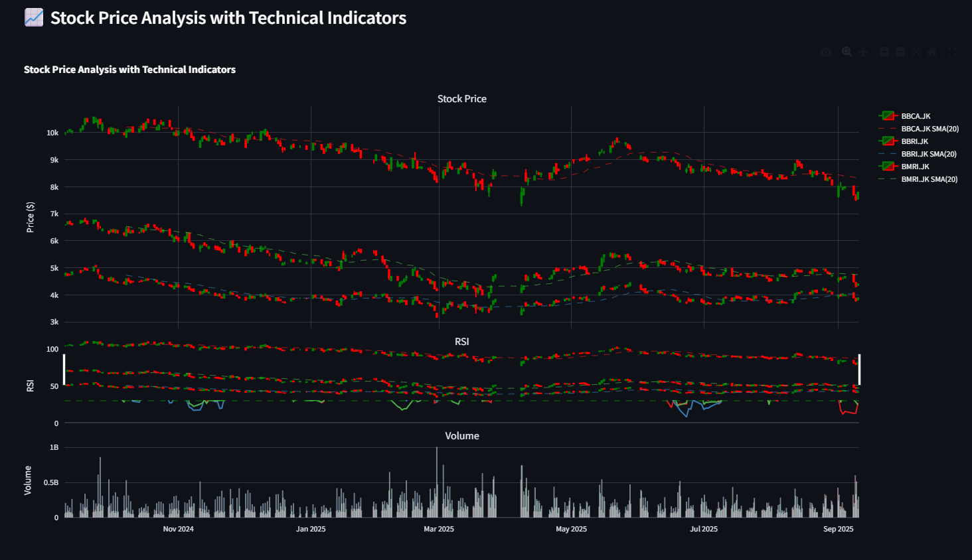This screenshot has width=972, height=560.
Task: Click the 'Nov 2024' x-axis label
Action: point(179,529)
